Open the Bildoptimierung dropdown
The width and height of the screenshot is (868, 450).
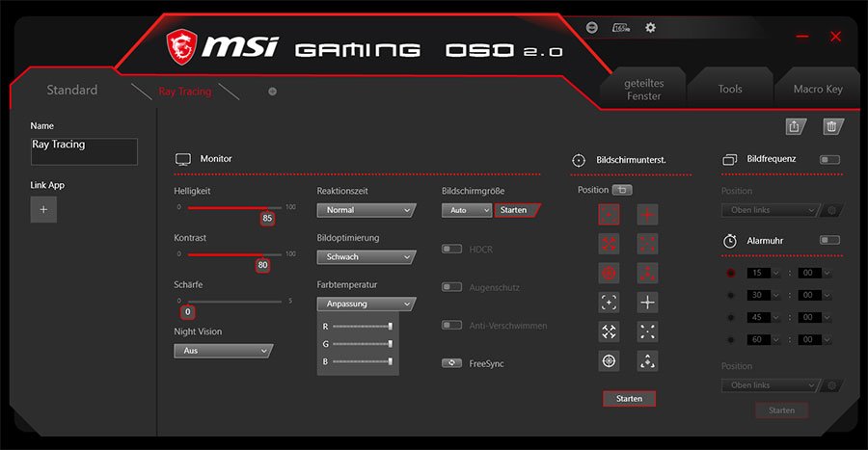[366, 257]
